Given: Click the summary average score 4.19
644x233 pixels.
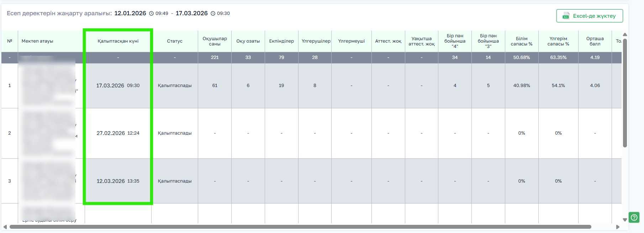Looking at the screenshot, I should [595, 58].
